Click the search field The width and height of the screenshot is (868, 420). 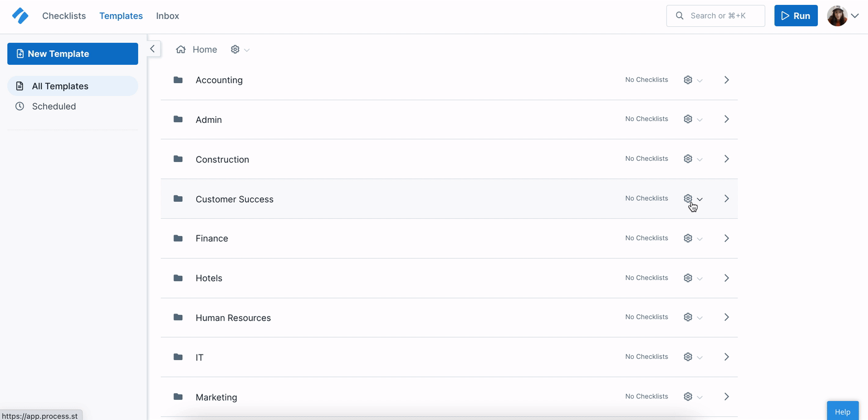pos(716,16)
